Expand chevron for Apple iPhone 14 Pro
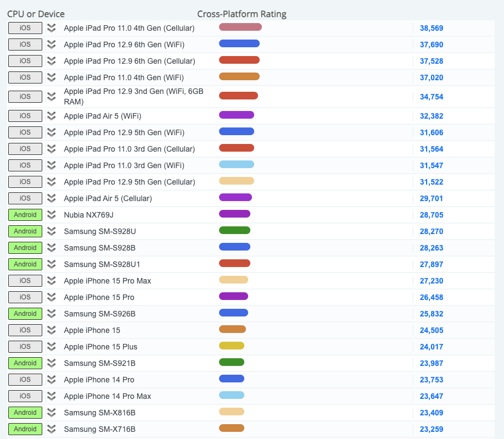The height and width of the screenshot is (439, 504). pos(52,380)
